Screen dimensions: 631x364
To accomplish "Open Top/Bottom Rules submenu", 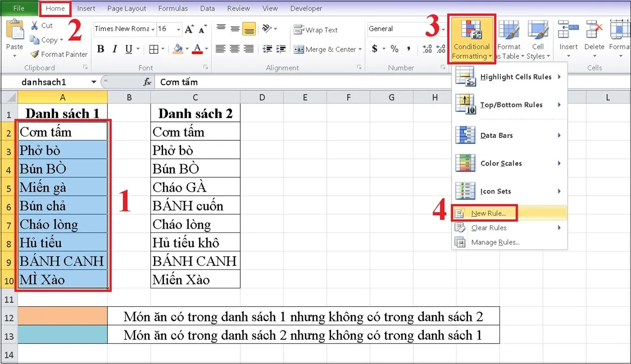I will [x=509, y=105].
